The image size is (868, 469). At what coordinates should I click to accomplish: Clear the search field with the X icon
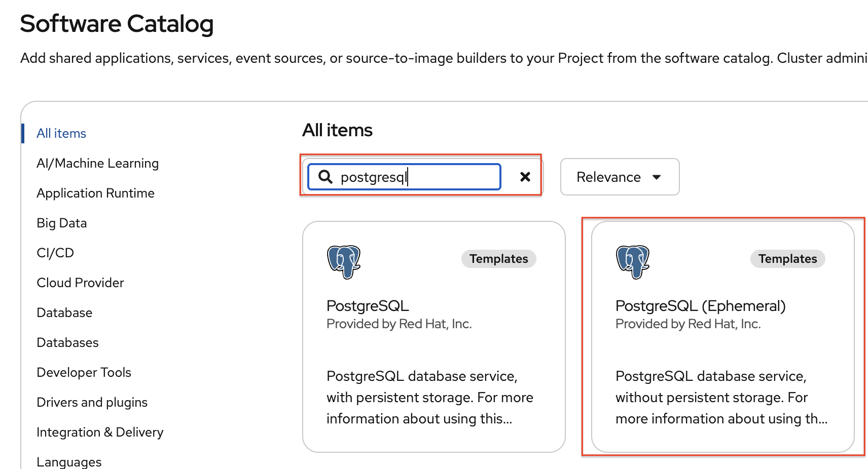525,177
